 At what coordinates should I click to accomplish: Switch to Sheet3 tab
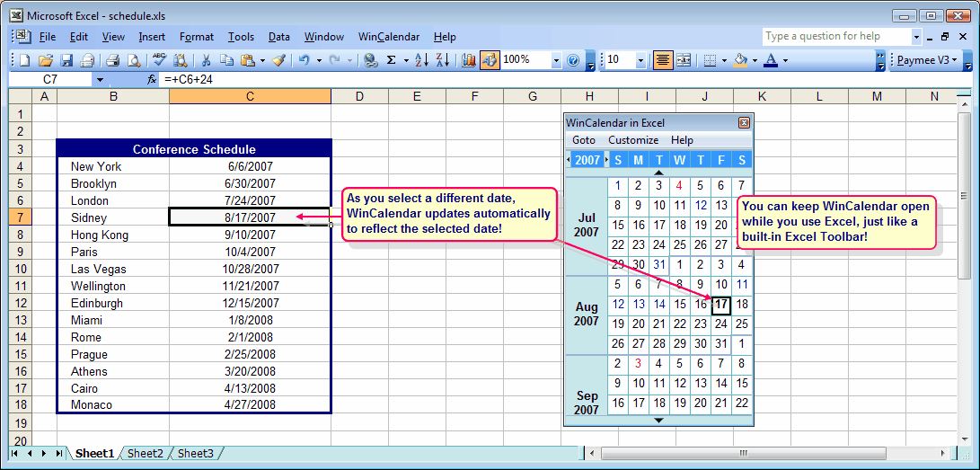tap(195, 453)
